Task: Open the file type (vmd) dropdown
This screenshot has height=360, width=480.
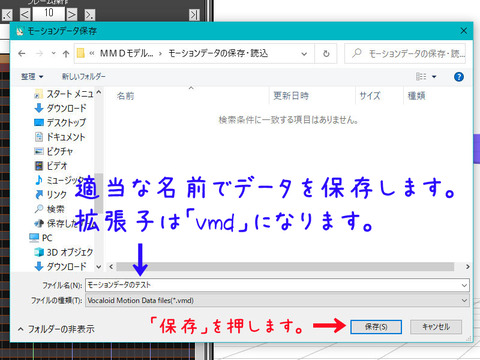Action: click(277, 300)
